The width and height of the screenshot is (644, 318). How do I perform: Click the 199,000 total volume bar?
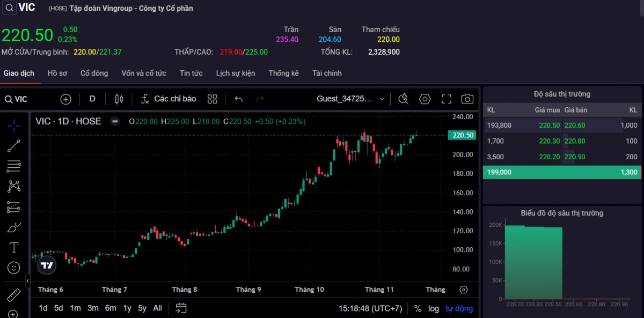click(x=562, y=173)
